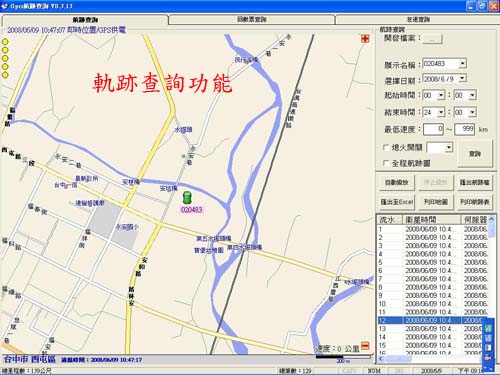Click the horizontal scrollbar under track list
Viewport: 500px width, 375px height.
point(430,359)
